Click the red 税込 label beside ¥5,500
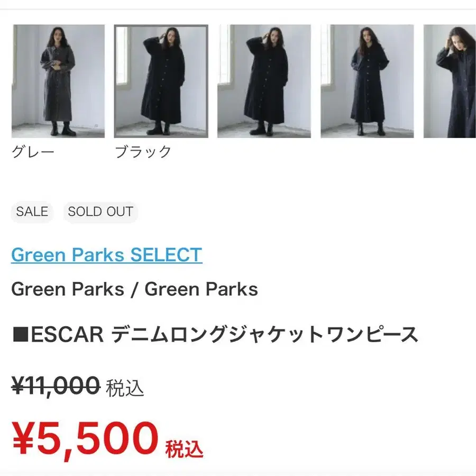 pyautogui.click(x=184, y=448)
